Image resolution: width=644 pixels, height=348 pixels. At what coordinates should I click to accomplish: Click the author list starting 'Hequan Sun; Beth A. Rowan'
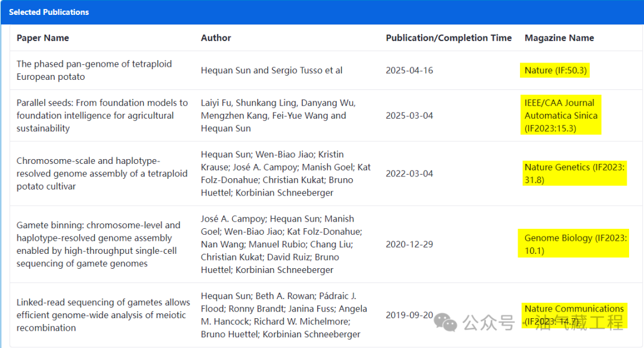coord(284,315)
